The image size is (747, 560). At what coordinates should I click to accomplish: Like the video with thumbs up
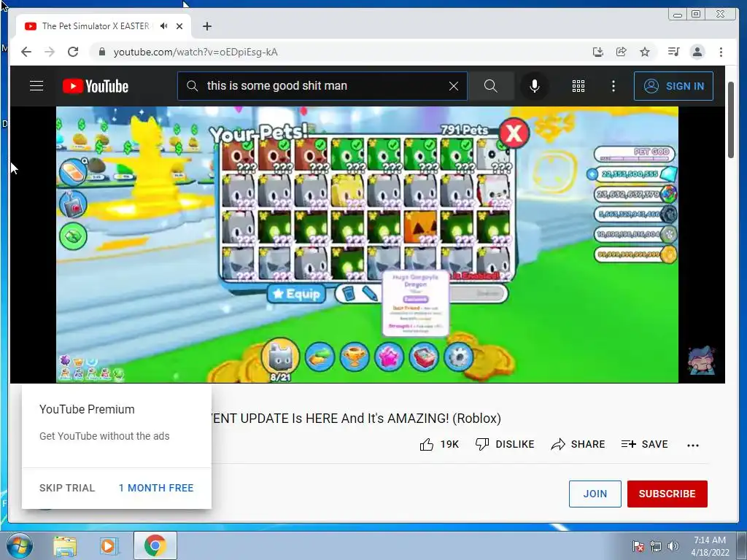[426, 444]
